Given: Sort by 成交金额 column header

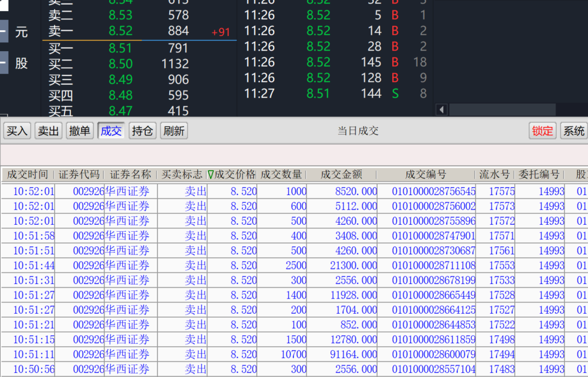Looking at the screenshot, I should [x=342, y=175].
